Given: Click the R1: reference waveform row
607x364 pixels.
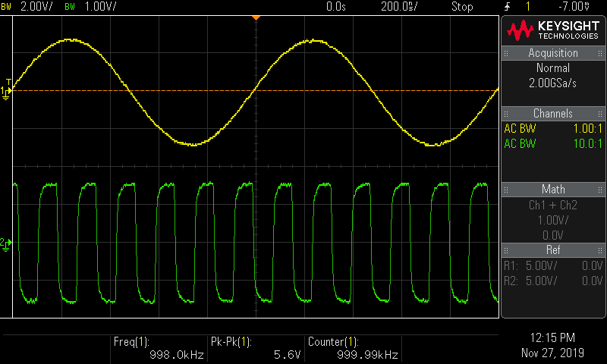Looking at the screenshot, I should (553, 265).
